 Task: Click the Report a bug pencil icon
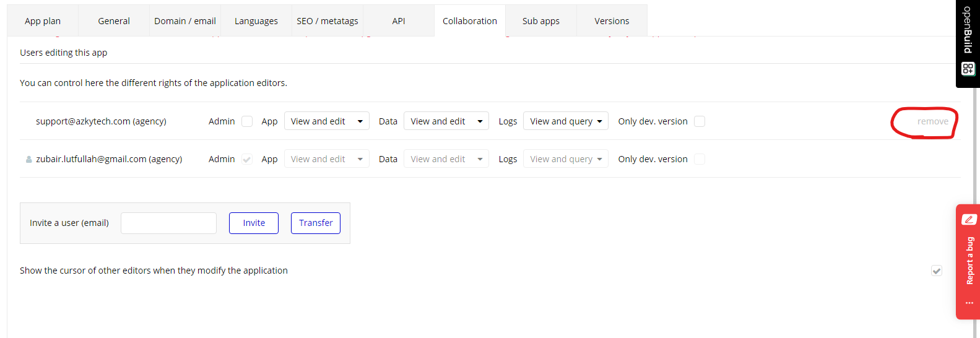point(969,219)
